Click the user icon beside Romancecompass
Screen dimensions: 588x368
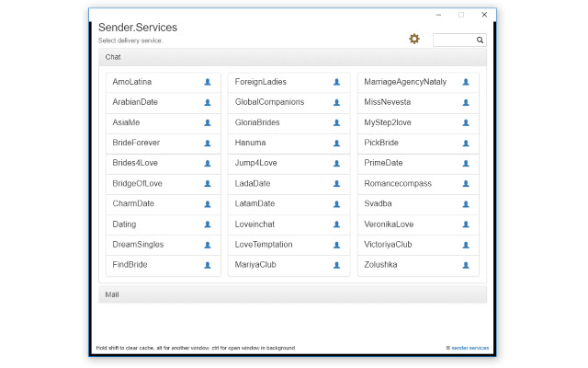click(x=466, y=183)
